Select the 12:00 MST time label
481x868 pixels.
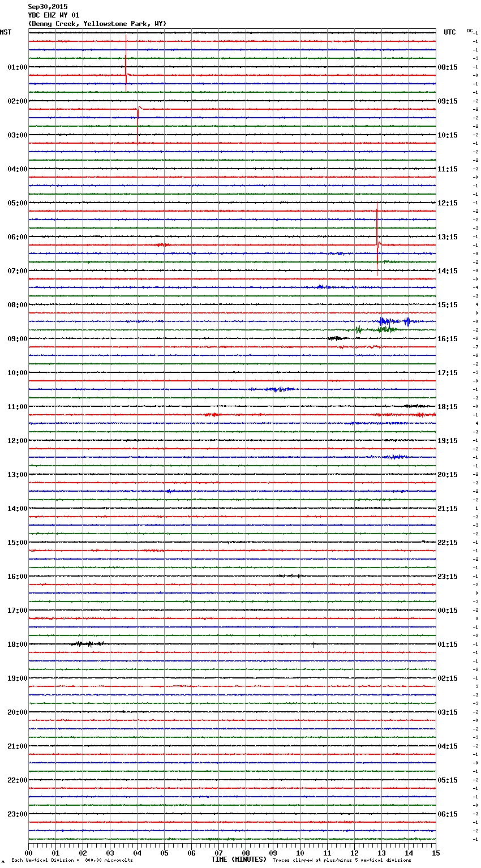18,441
